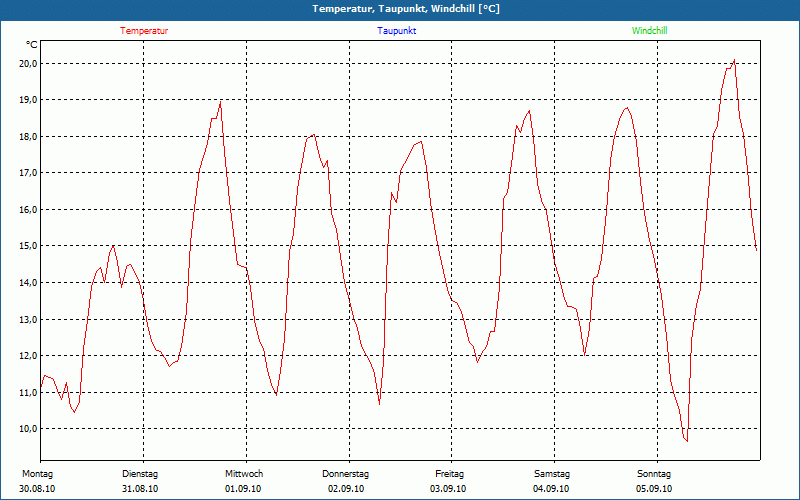
Task: Select the 18,0 y-axis value
Action: [x=28, y=136]
